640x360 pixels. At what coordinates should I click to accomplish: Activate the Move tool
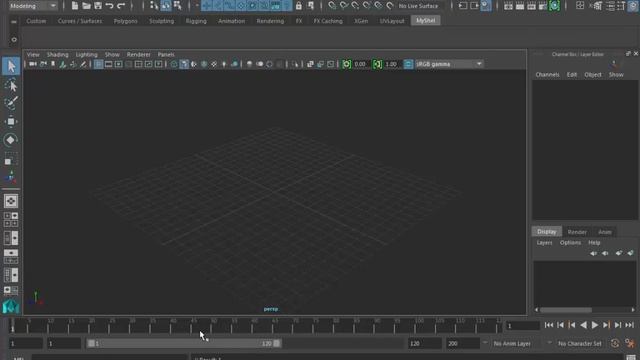(x=11, y=121)
